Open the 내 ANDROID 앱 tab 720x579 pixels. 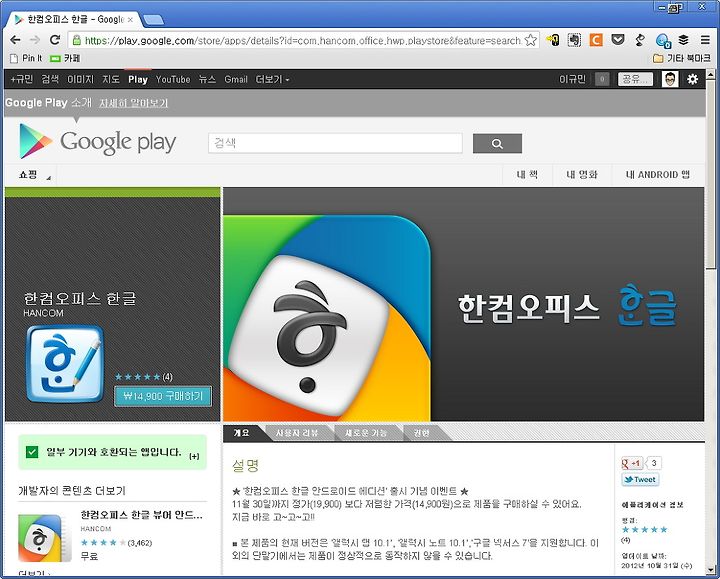(658, 174)
